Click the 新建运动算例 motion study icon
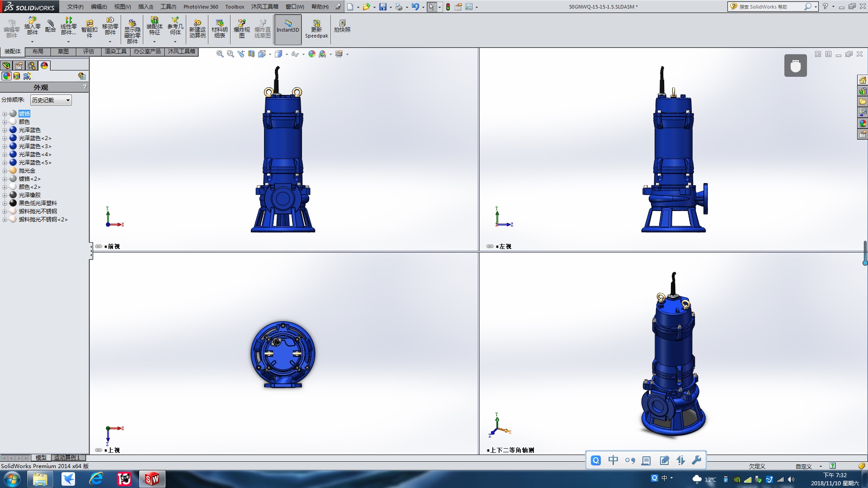The image size is (868, 488). tap(197, 29)
